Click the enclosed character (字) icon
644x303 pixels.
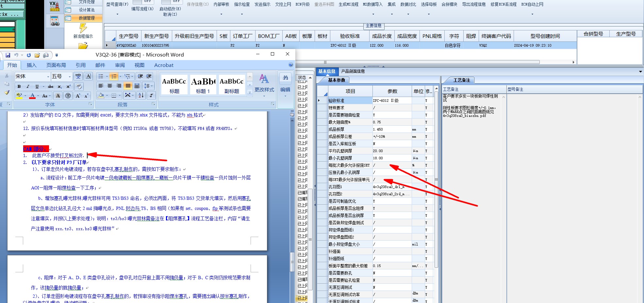(x=68, y=96)
